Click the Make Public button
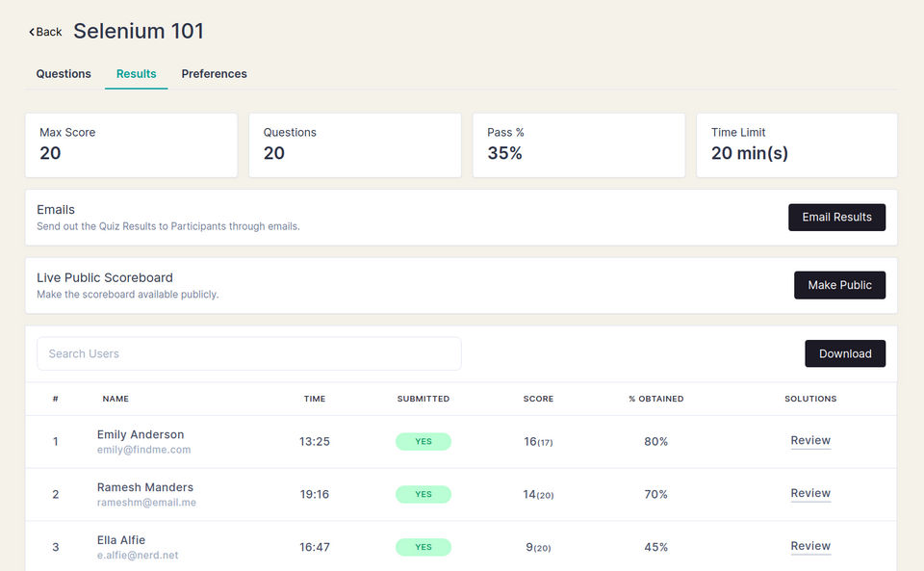 pos(839,285)
